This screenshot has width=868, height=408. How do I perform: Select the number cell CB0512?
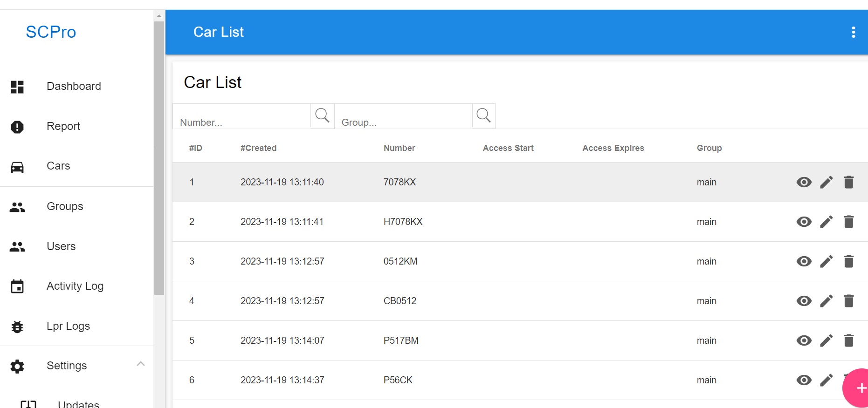400,301
